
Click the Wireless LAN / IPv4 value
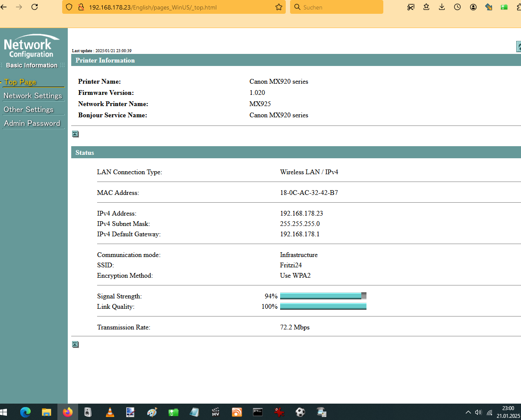(x=309, y=172)
